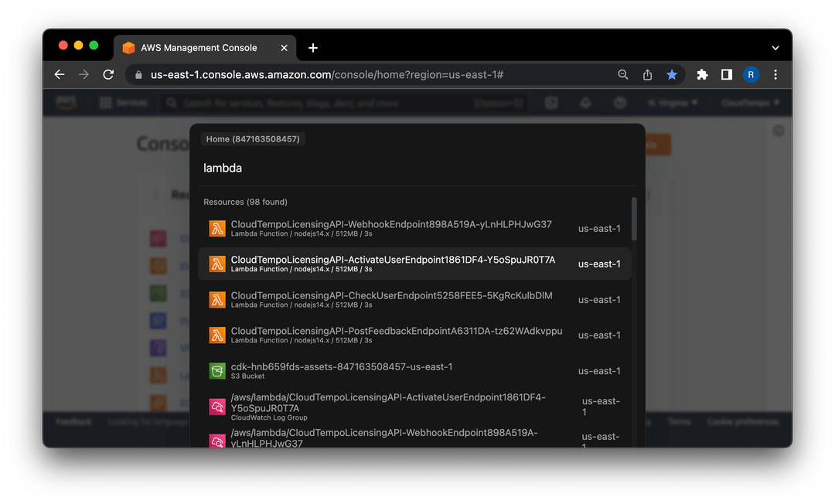Open the zoom magnifier in the address bar

622,74
